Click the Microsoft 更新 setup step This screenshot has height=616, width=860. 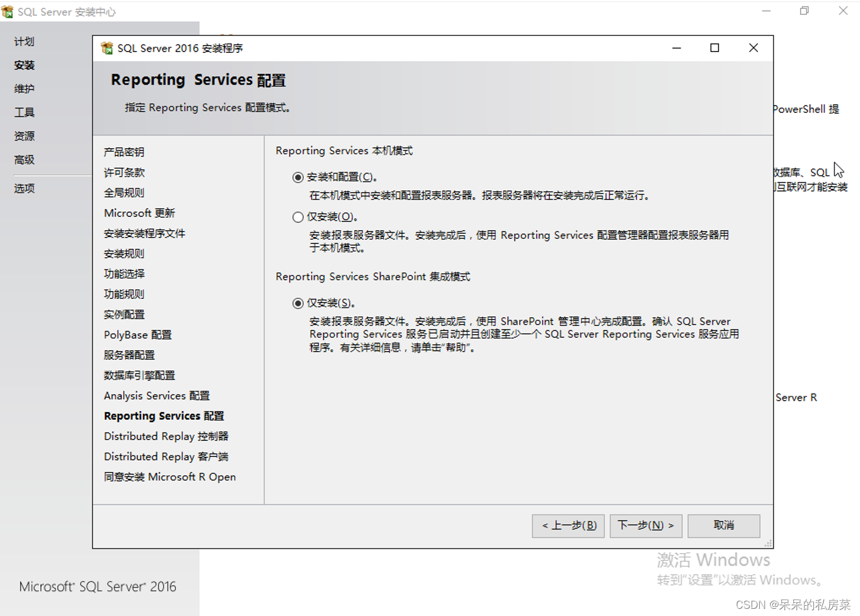point(139,213)
